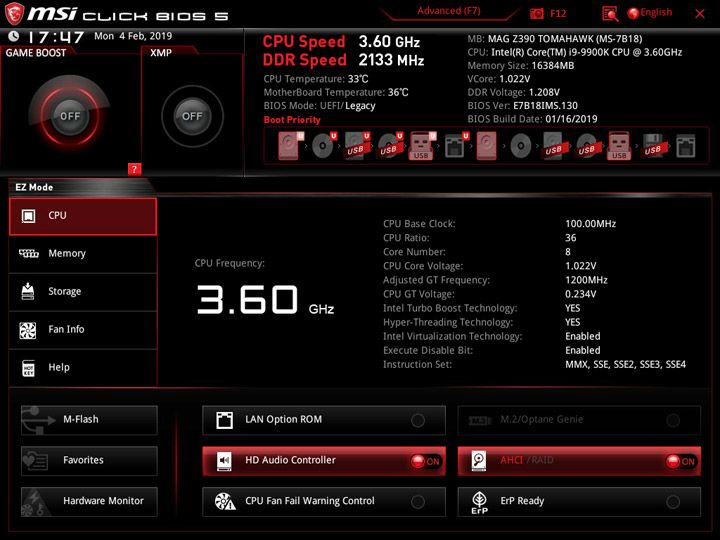Turn on the GAME BOOST knob
The image size is (720, 540).
(70, 116)
